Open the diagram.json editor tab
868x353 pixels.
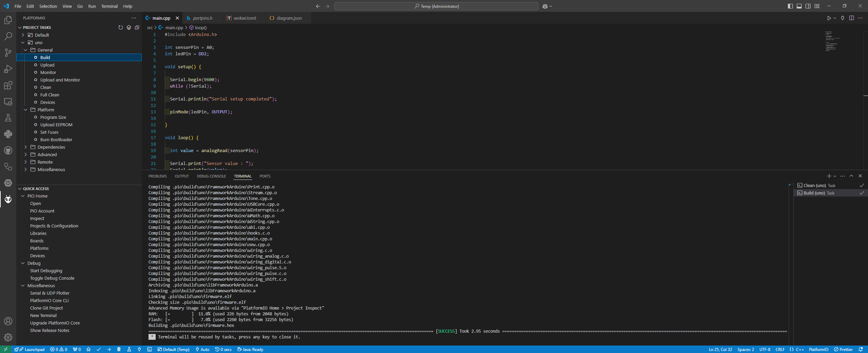(x=289, y=18)
